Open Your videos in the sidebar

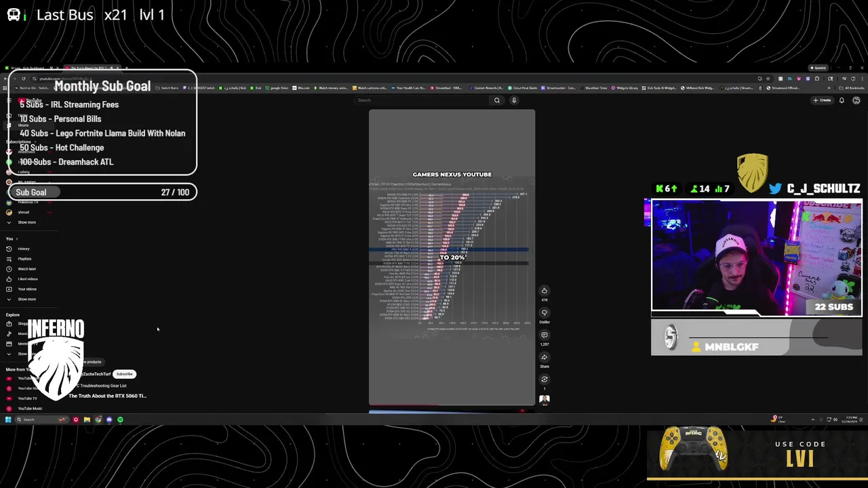point(27,289)
